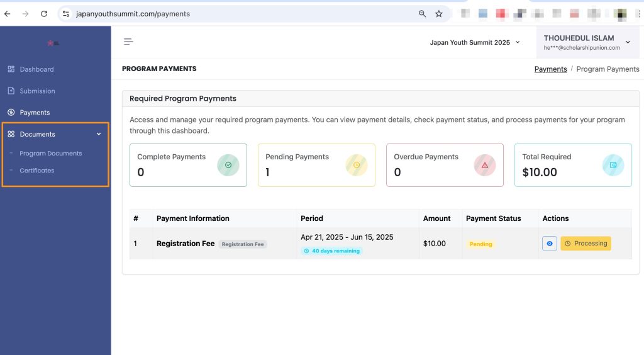Click the Payments breadcrumb link
The image size is (644, 355).
click(550, 69)
